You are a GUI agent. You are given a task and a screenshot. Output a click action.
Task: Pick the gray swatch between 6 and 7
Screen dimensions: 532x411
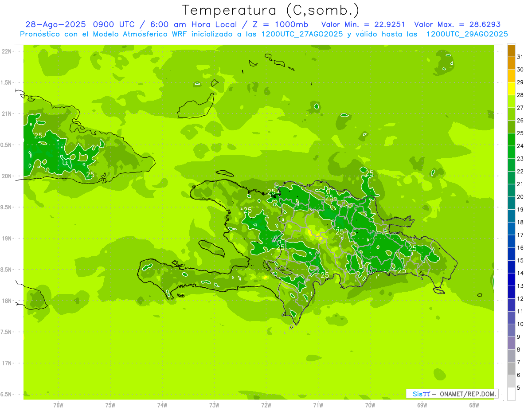click(x=511, y=368)
